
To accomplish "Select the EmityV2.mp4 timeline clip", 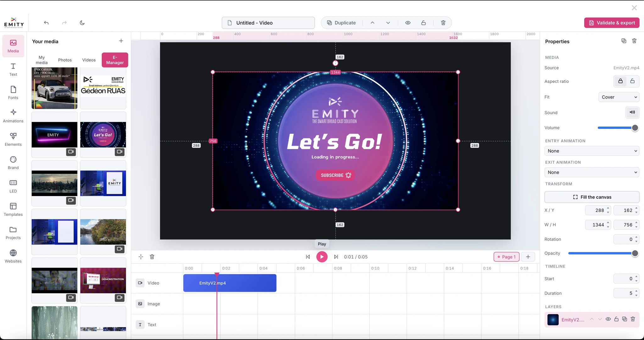I will pos(230,283).
